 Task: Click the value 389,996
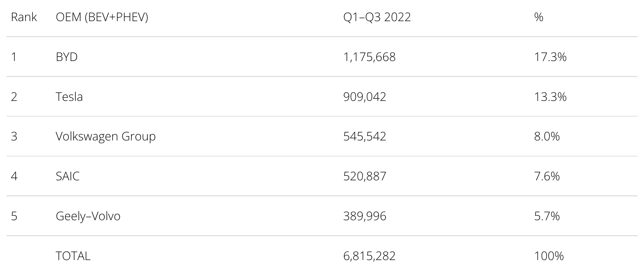(365, 216)
